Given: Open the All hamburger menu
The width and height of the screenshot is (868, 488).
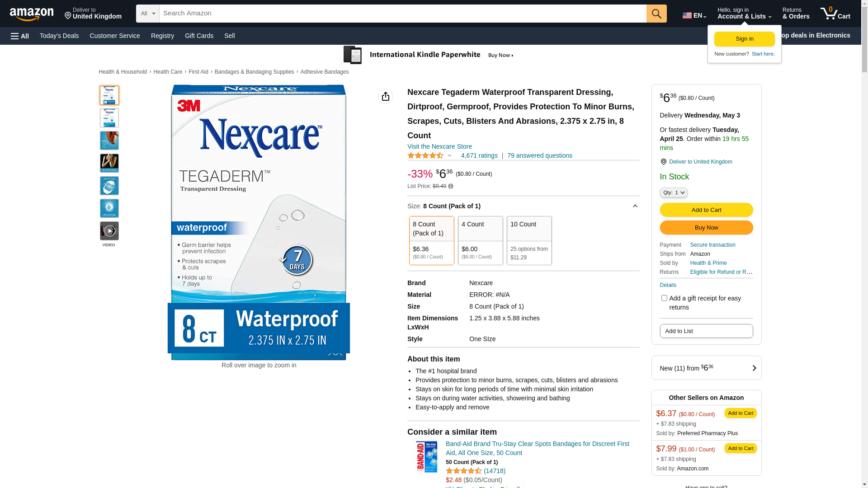Looking at the screenshot, I should pos(20,36).
